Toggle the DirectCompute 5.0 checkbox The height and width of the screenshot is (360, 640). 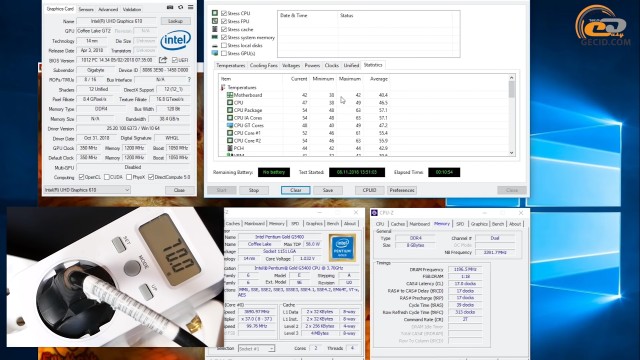tap(151, 177)
